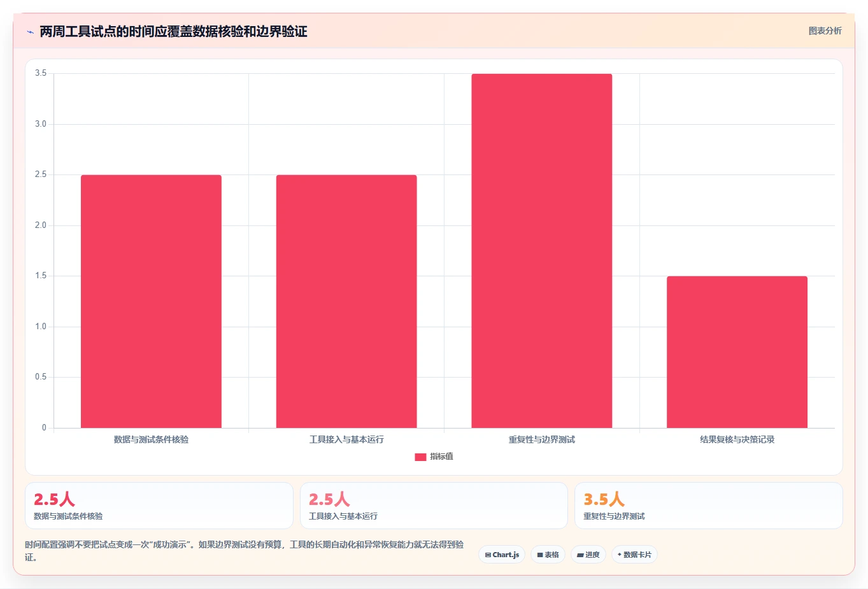This screenshot has height=589, width=868.
Task: Open the 2.5人 数据与测试条件核验 card
Action: point(159,506)
